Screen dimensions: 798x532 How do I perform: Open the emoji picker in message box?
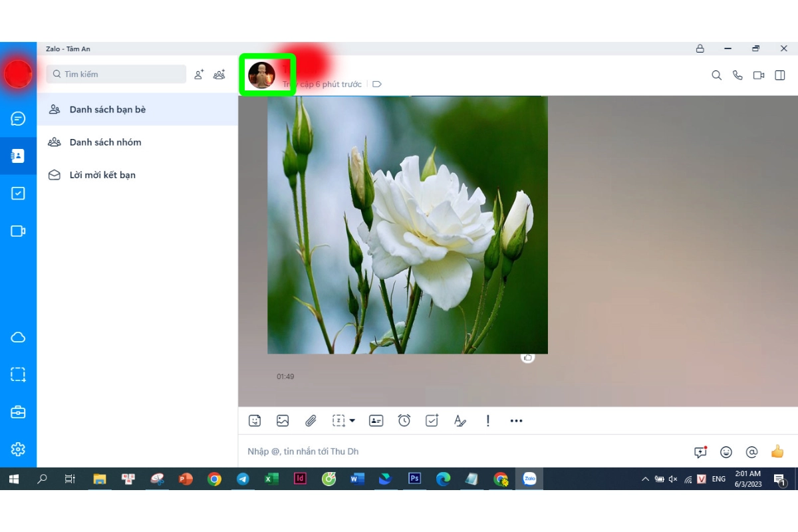coord(726,452)
